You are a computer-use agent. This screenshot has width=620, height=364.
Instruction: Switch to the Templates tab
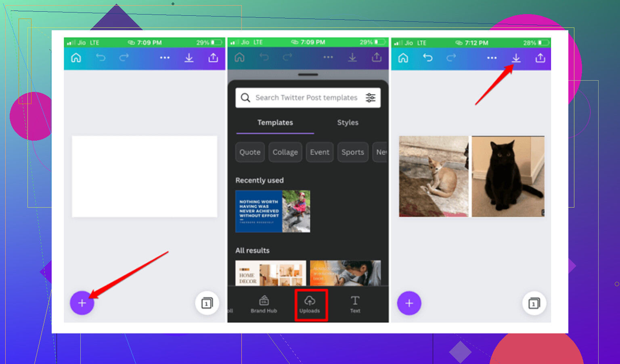[275, 123]
